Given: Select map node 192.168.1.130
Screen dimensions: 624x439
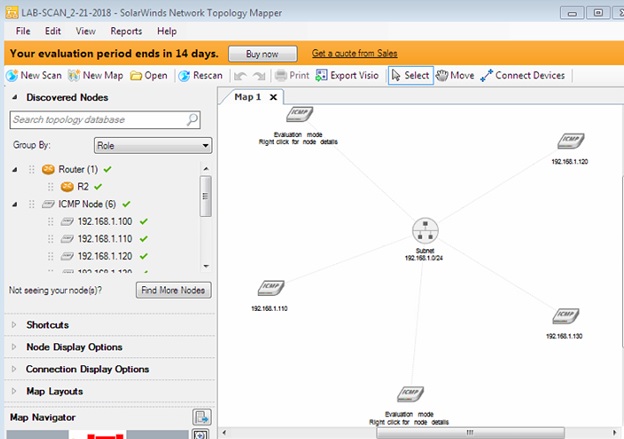Looking at the screenshot, I should pyautogui.click(x=566, y=316).
